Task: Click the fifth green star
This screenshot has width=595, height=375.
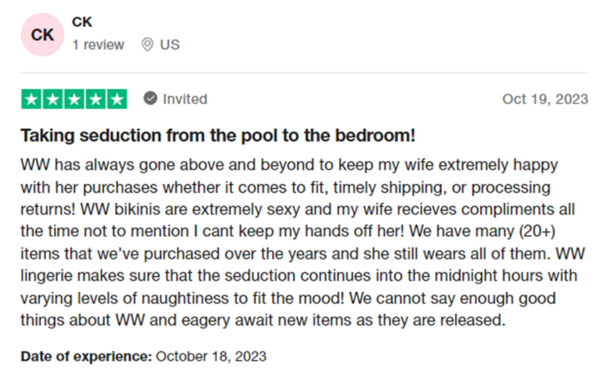Action: 117,99
